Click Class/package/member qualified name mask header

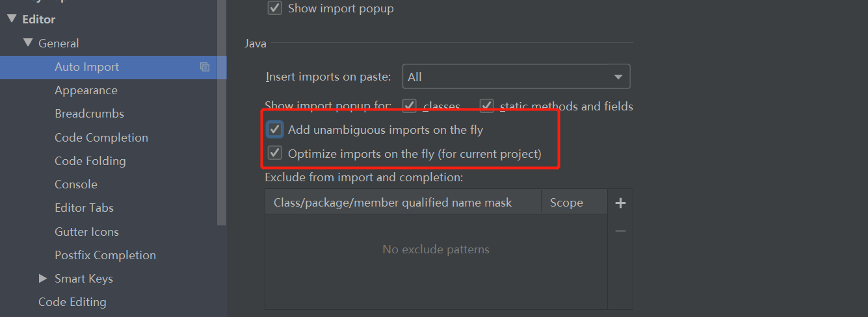point(403,203)
